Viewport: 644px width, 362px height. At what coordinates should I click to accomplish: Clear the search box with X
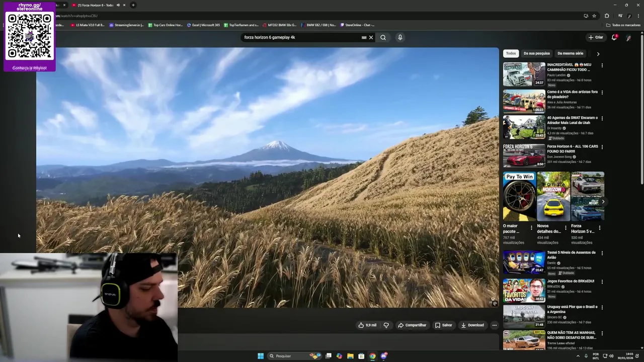pos(371,37)
